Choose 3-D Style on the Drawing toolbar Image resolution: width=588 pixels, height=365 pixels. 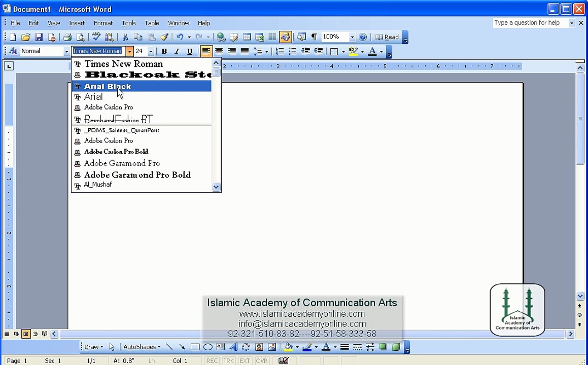click(x=396, y=347)
